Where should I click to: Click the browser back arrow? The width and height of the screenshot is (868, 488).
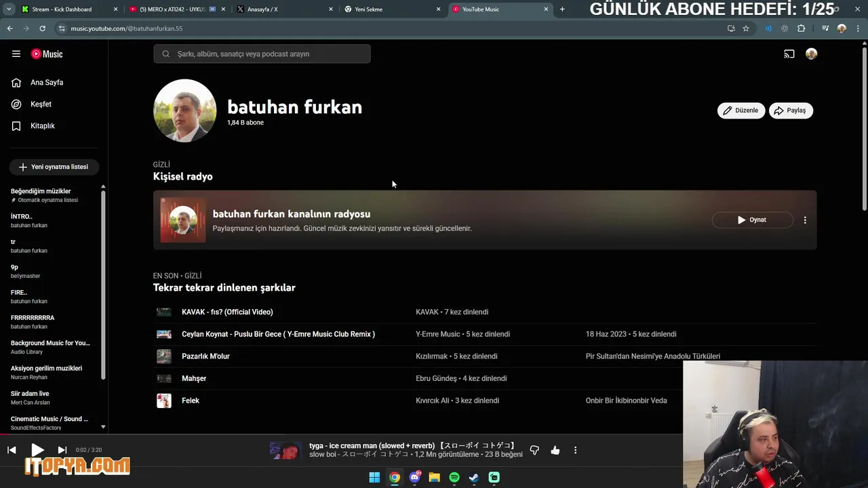click(9, 28)
